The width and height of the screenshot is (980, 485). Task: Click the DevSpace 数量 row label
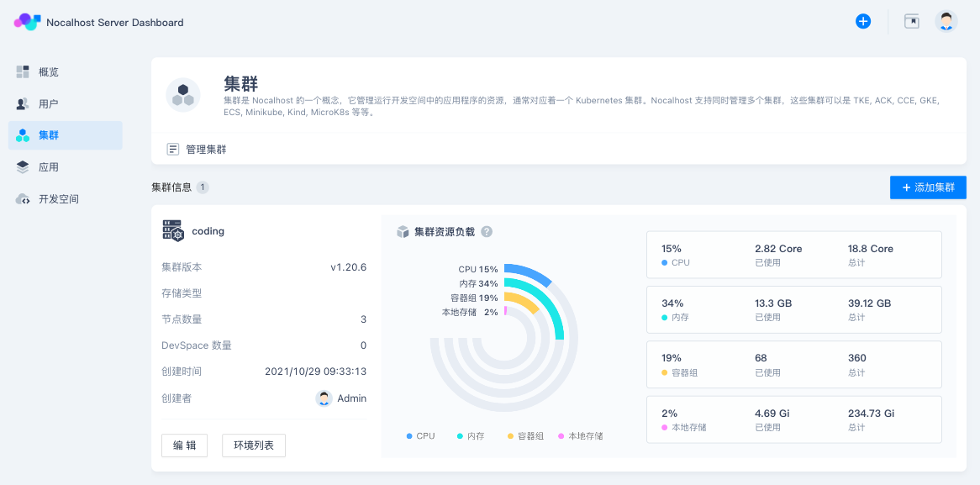[x=197, y=345]
